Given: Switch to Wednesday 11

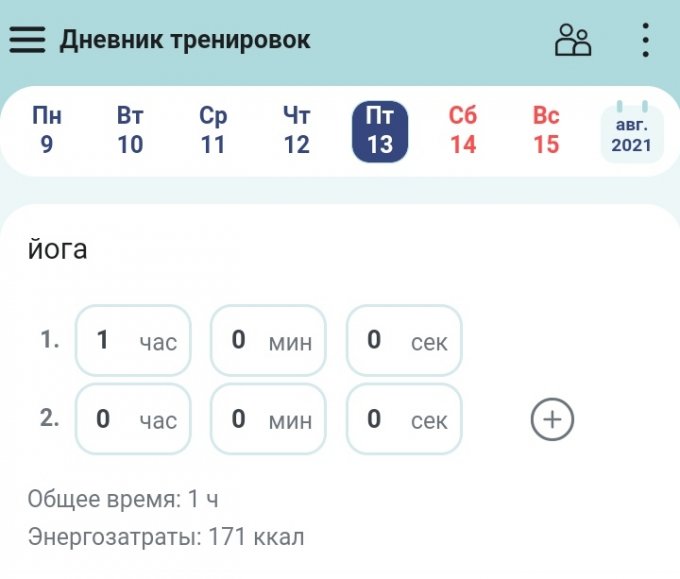Looking at the screenshot, I should pos(213,131).
